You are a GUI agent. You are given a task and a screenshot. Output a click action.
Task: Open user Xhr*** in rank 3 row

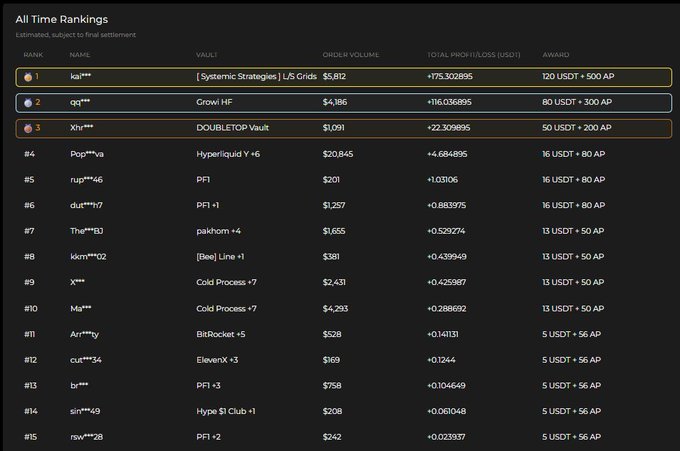(x=82, y=127)
